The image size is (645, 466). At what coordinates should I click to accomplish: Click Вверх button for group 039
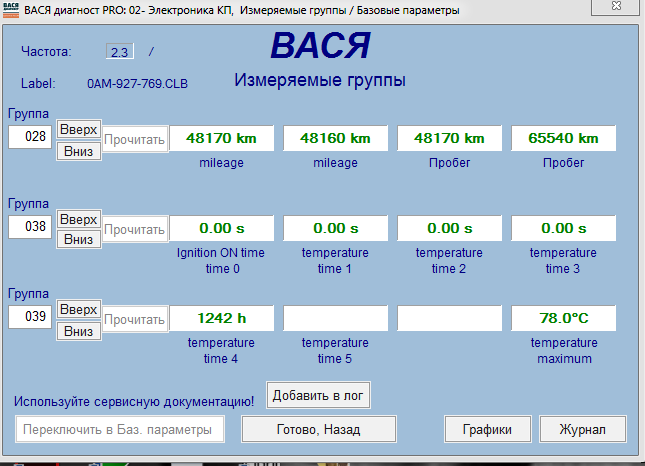pyautogui.click(x=79, y=309)
